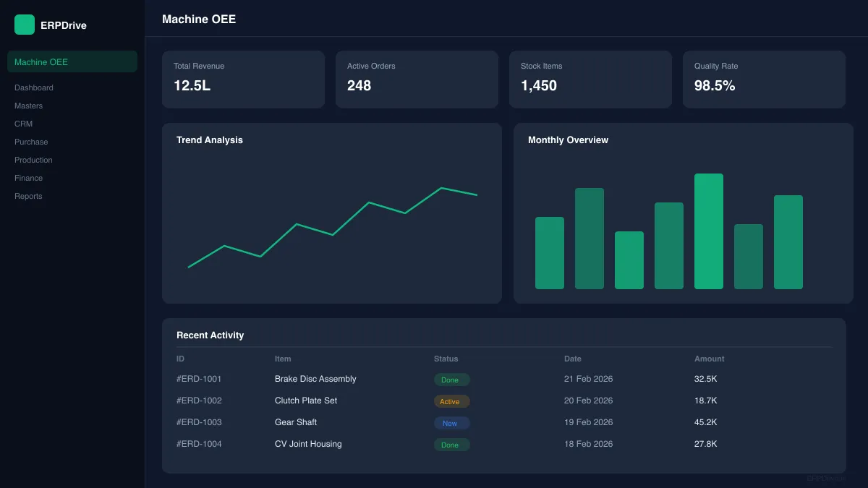The image size is (868, 488).
Task: Go to the Purchase section
Action: 31,142
